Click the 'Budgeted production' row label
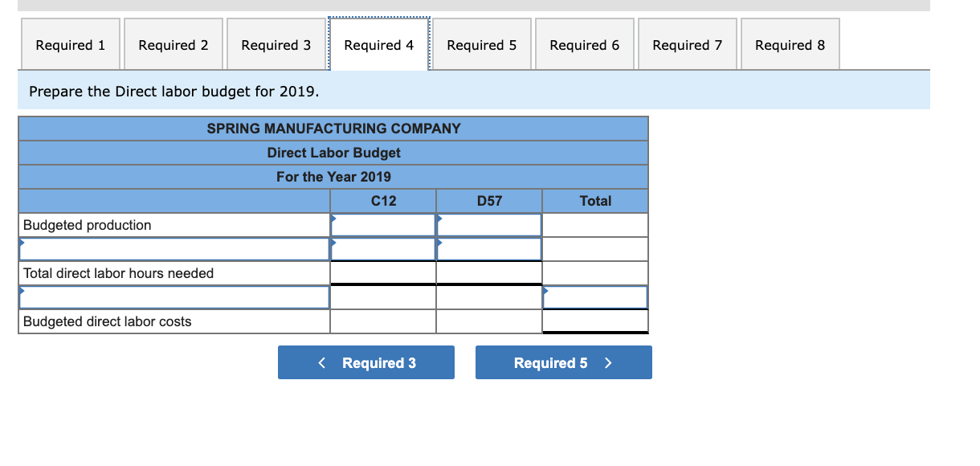Image resolution: width=980 pixels, height=466 pixels. click(88, 225)
